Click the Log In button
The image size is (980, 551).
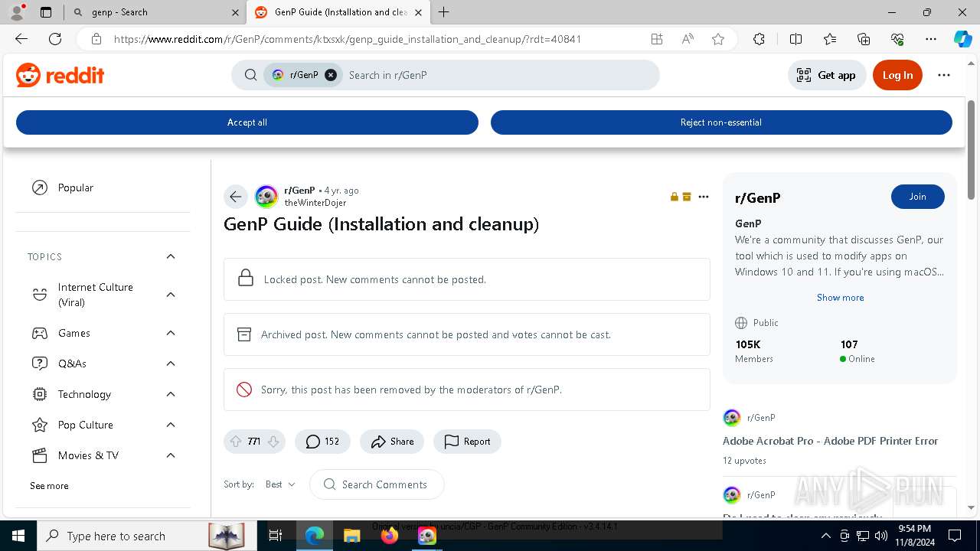pyautogui.click(x=897, y=75)
